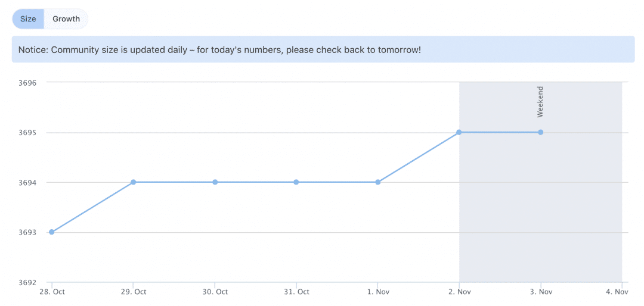Viewport: 644px width, 306px height.
Task: Click the 3693 y-axis label
Action: pos(27,233)
